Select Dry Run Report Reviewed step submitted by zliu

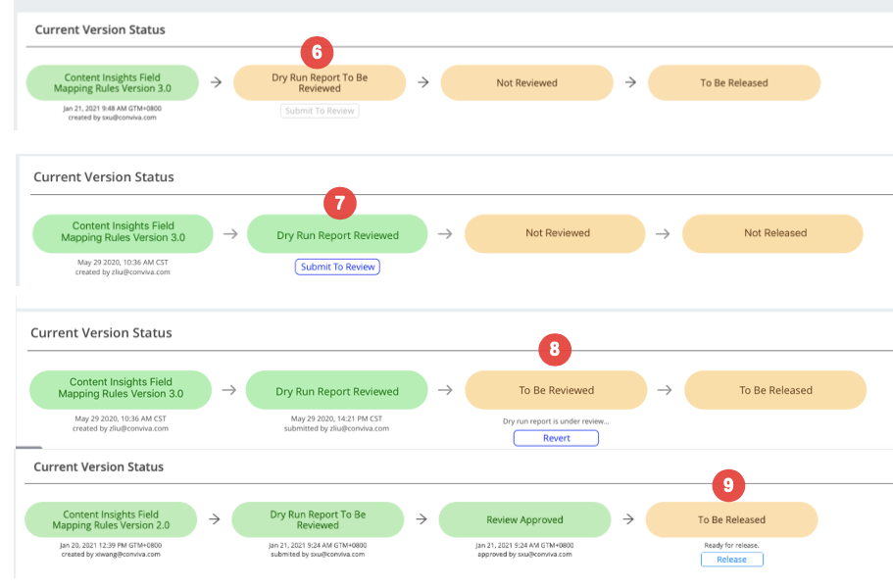click(x=336, y=390)
